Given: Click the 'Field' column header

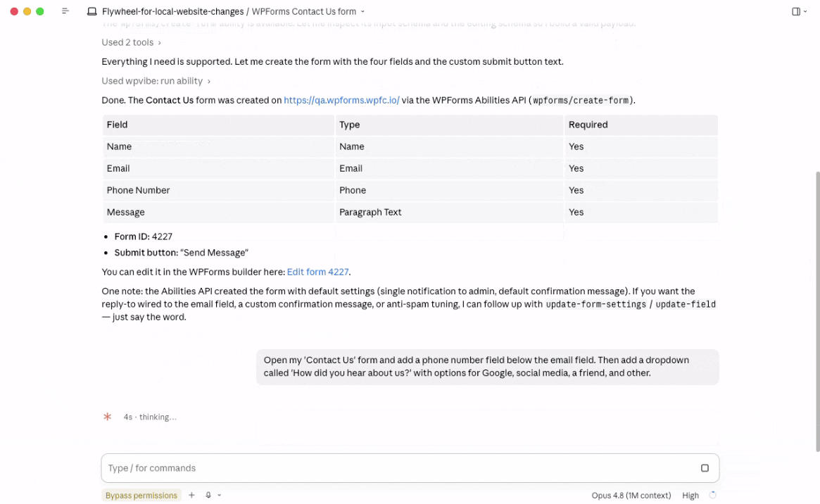Looking at the screenshot, I should [x=218, y=125].
